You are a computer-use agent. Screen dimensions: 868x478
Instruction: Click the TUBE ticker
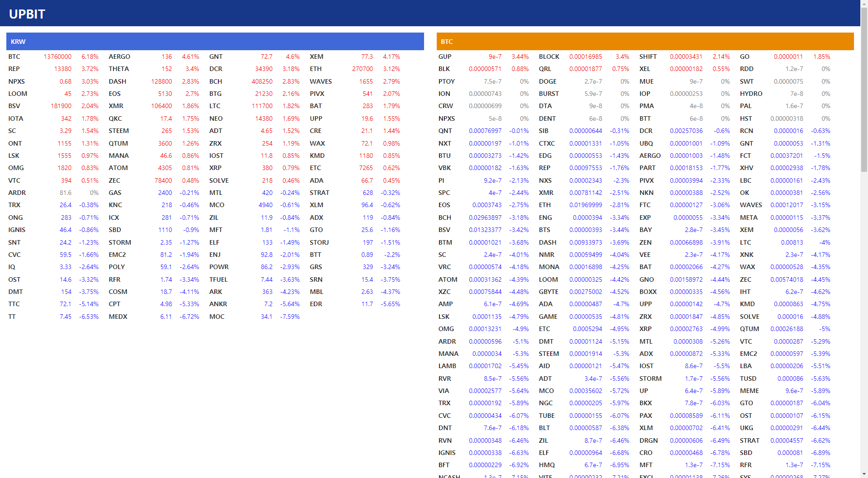(x=547, y=416)
